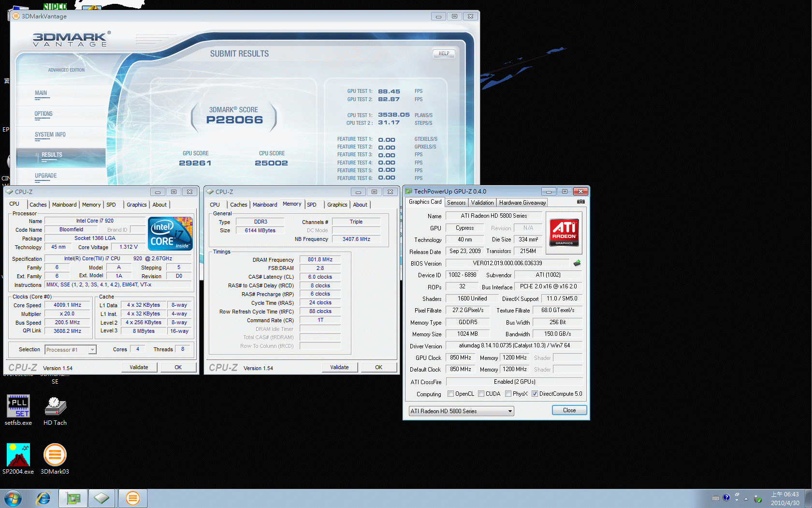Viewport: 812px width, 508px height.
Task: Enable the PhysX checkbox in GPU-Z
Action: coord(508,394)
